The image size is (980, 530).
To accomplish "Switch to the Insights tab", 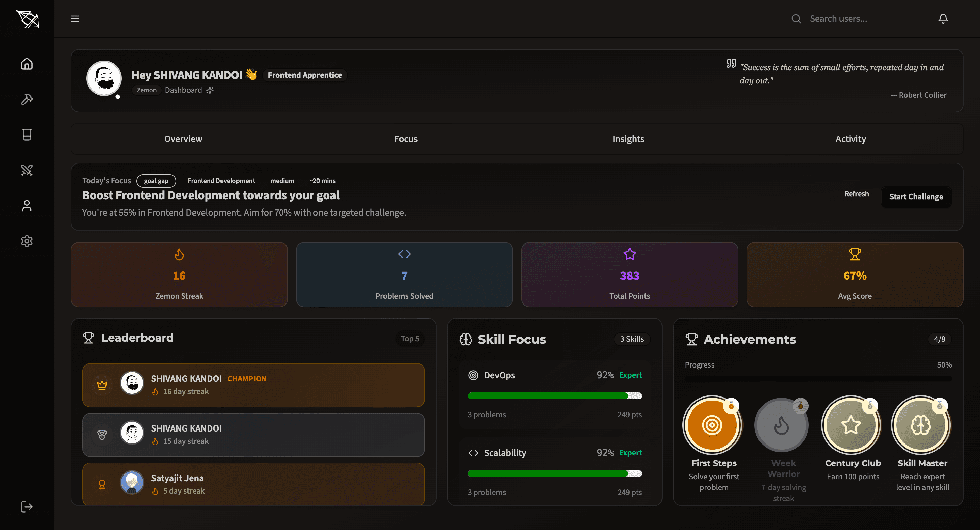I will tap(628, 139).
